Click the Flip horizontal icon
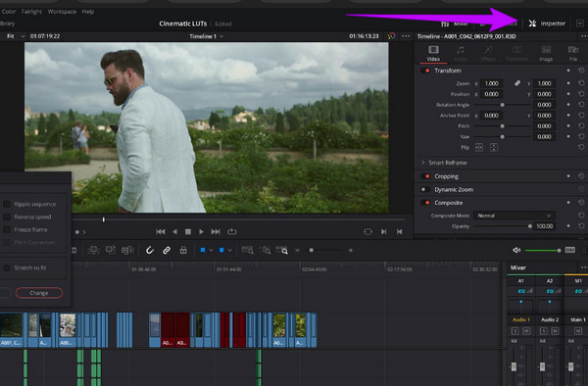This screenshot has width=588, height=386. 479,147
